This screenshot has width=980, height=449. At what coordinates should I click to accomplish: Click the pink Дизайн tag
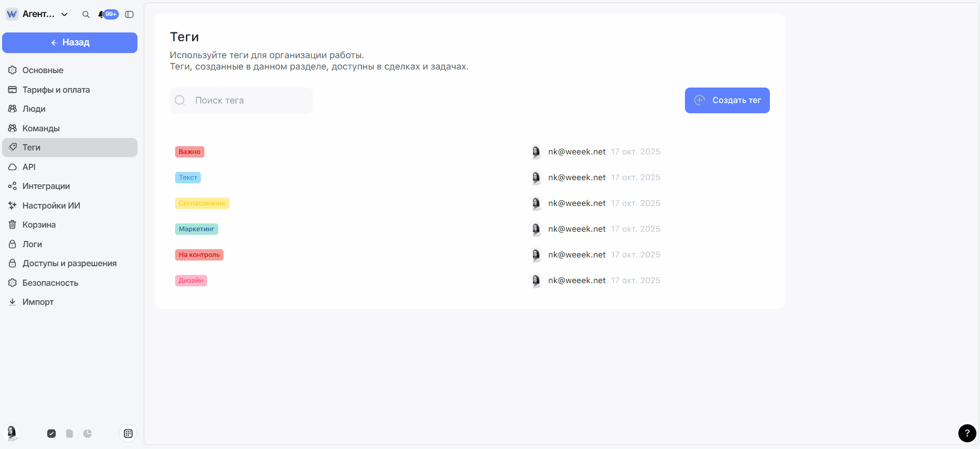pos(191,281)
